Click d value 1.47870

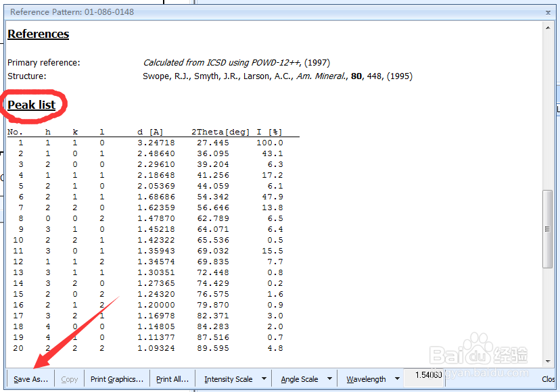tap(156, 218)
